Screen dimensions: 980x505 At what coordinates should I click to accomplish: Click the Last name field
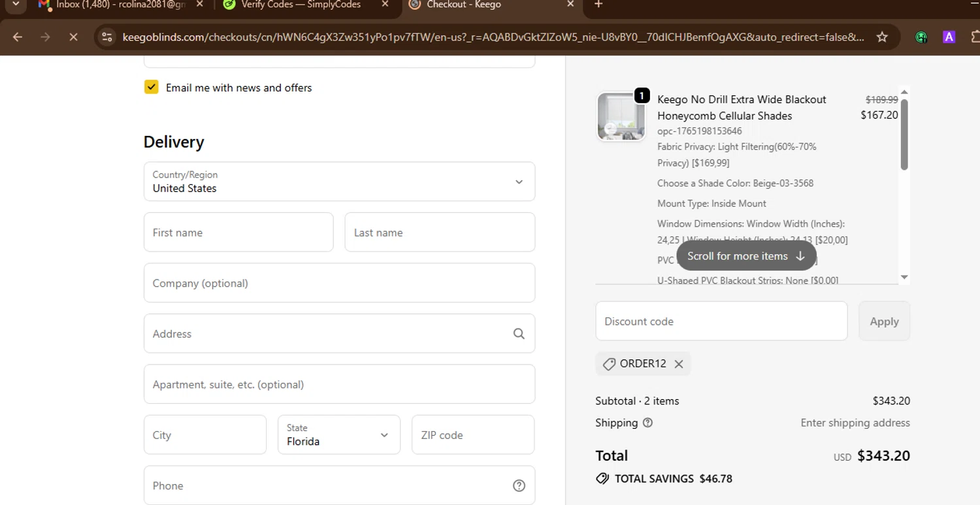pos(440,232)
